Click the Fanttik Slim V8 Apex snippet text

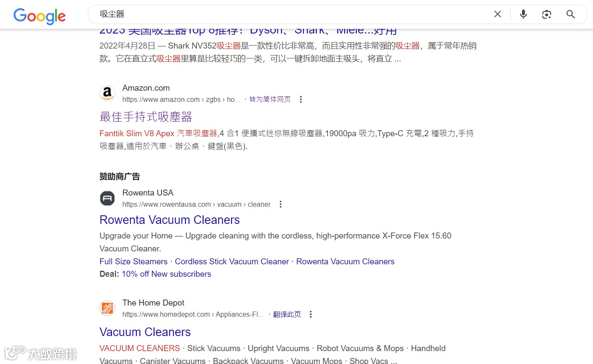(158, 133)
